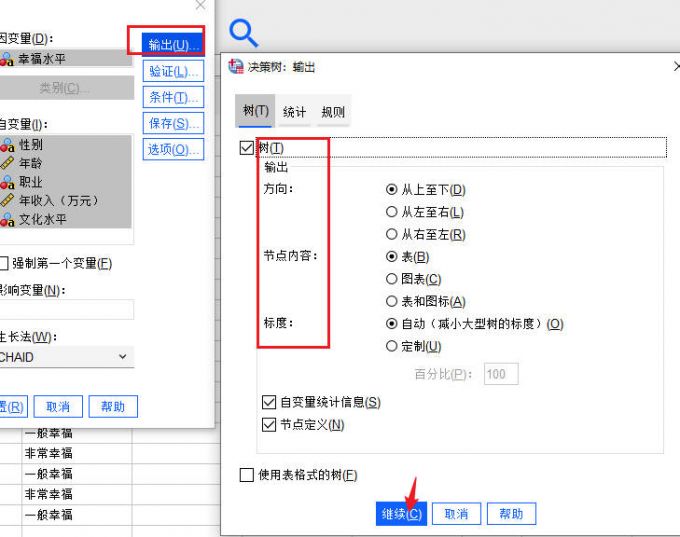
Task: Select 从上至下(D) orientation
Action: [391, 190]
